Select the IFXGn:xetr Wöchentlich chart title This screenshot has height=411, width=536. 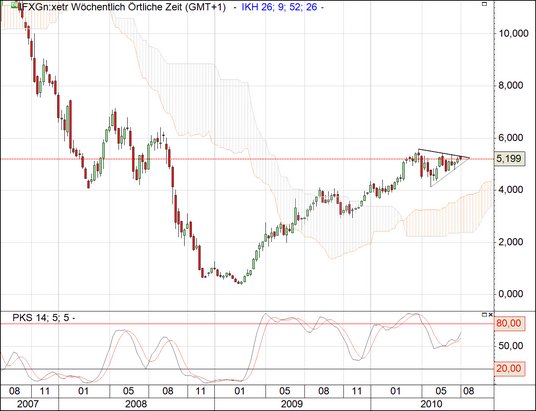(x=122, y=6)
